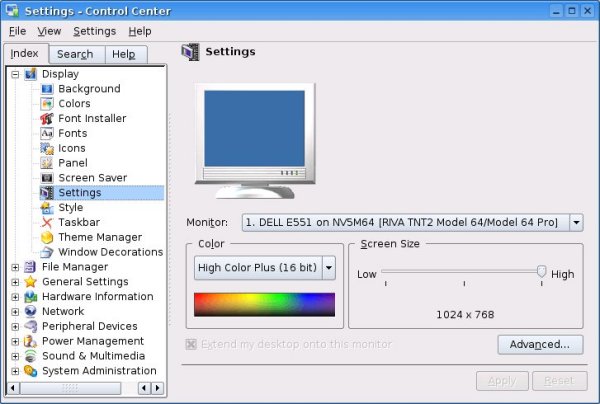The width and height of the screenshot is (600, 404).
Task: Toggle the Extend my desktop checkbox
Action: coord(191,344)
